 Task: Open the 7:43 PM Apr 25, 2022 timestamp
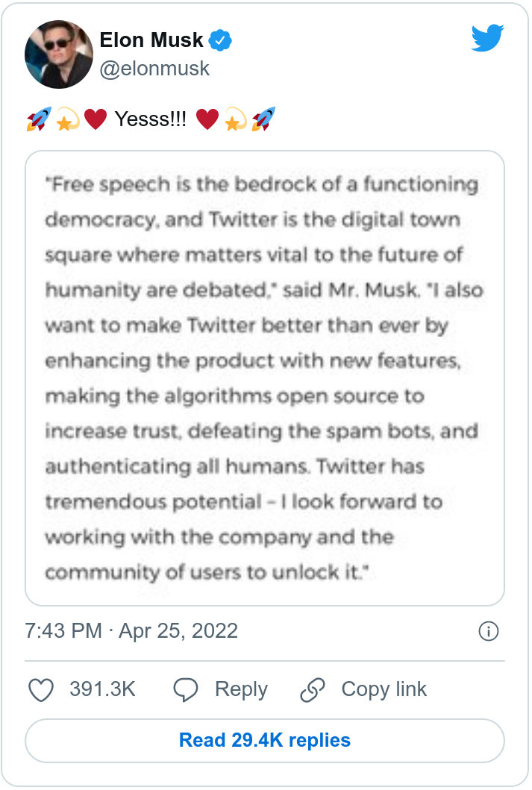[131, 631]
